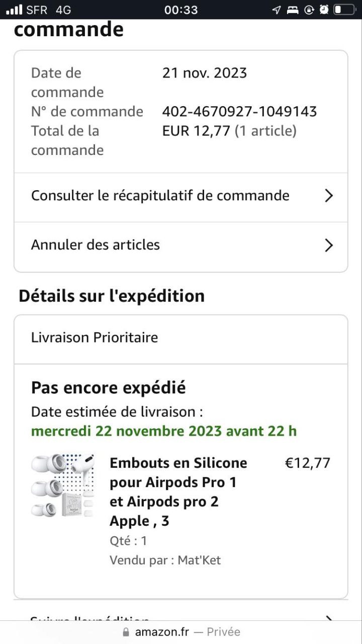The height and width of the screenshot is (644, 362).
Task: Tap the order number 402-4670927-1049143
Action: [239, 111]
